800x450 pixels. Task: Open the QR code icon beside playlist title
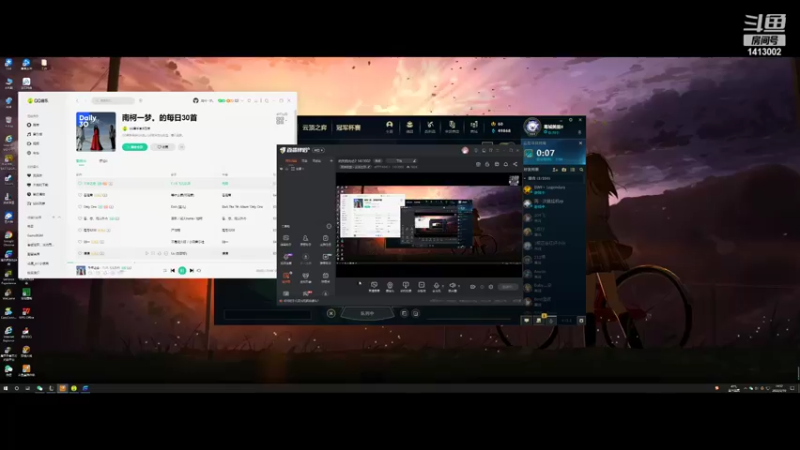pos(280,120)
